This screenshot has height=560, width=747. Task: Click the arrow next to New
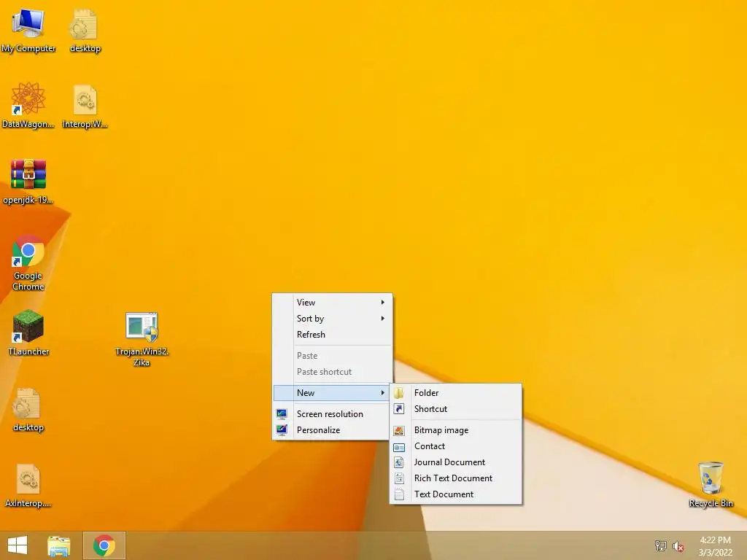(382, 393)
